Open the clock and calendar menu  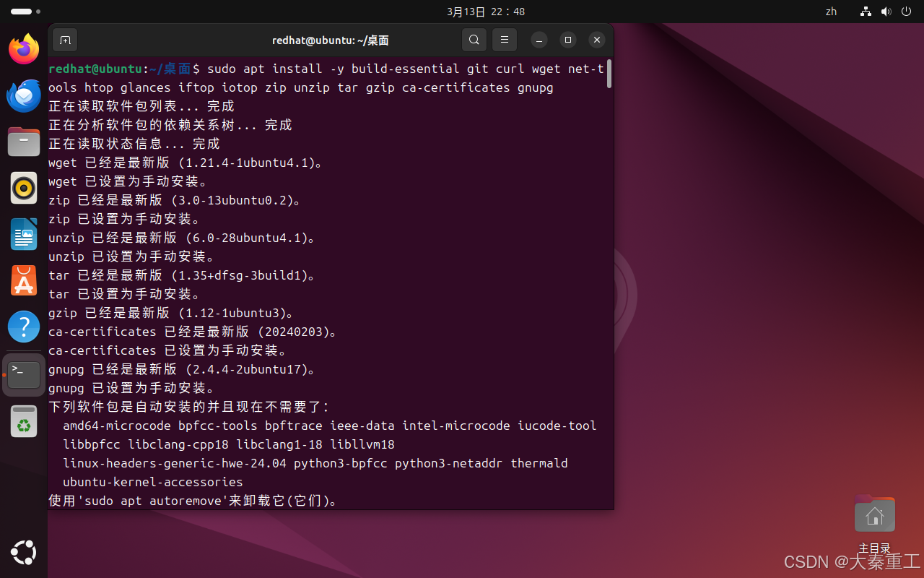[x=486, y=12]
